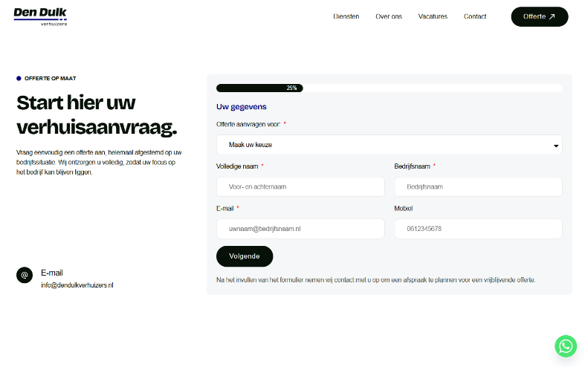588x367 pixels.
Task: Click the blue dot beside Offerte op maat
Action: point(19,78)
